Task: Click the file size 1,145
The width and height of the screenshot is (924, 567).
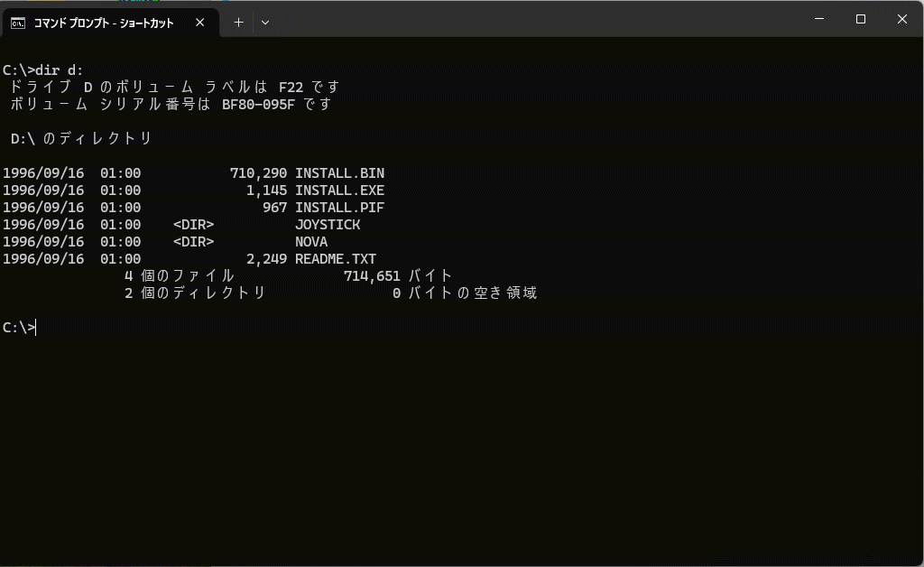Action: (x=267, y=191)
